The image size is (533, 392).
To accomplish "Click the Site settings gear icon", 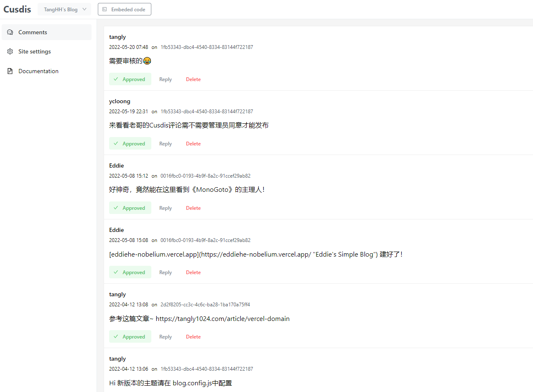I will tap(10, 51).
